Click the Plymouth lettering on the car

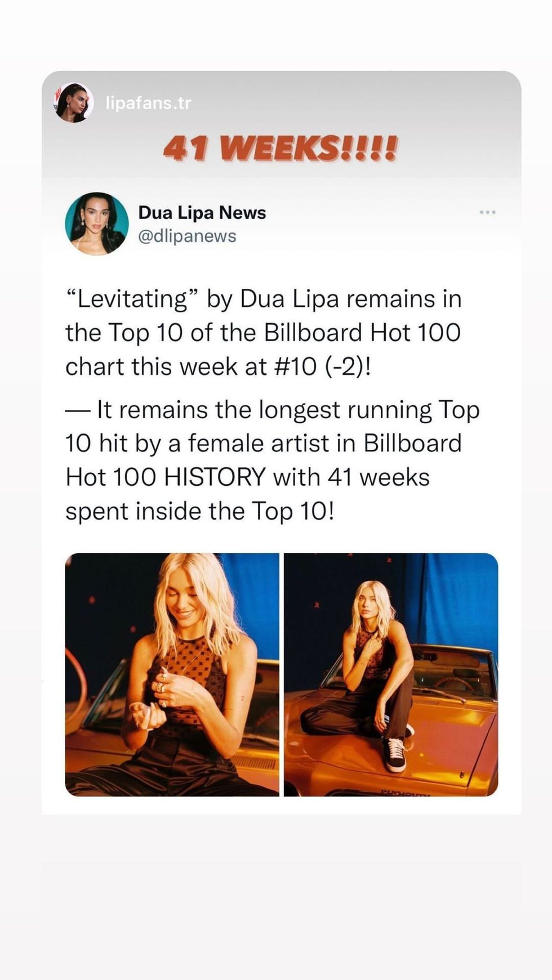coord(406,793)
